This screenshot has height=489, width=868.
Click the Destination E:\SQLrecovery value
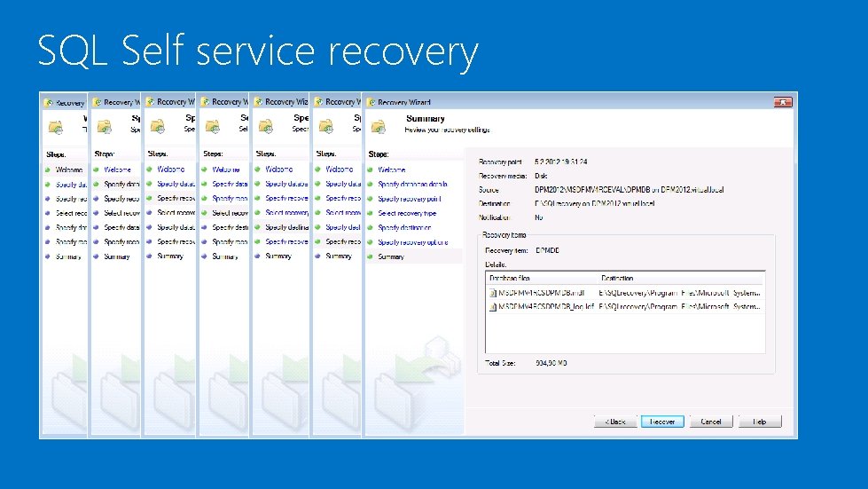(x=595, y=203)
